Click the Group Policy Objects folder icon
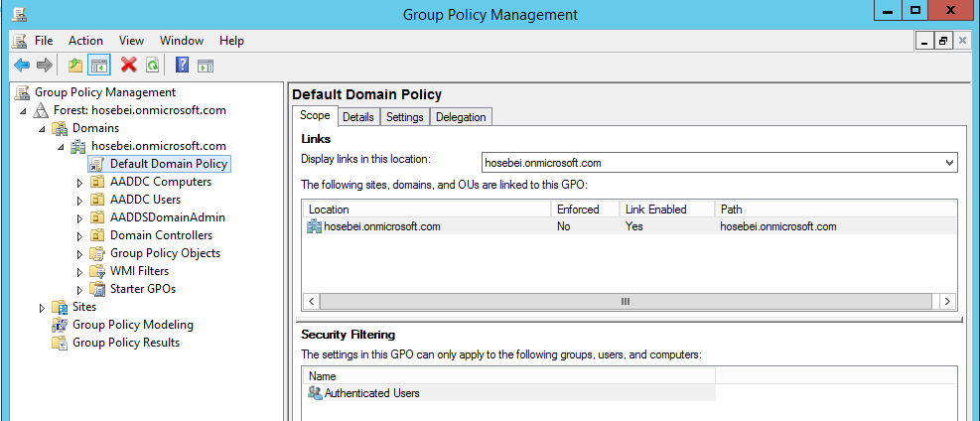Viewport: 980px width, 421px height. click(x=97, y=253)
